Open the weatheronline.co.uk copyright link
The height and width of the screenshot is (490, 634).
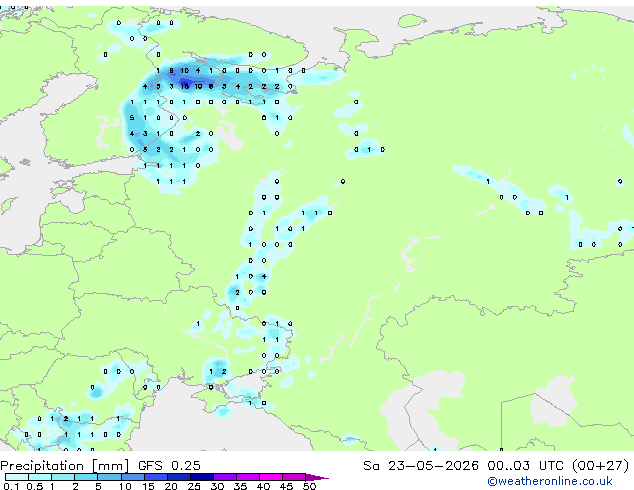549,481
